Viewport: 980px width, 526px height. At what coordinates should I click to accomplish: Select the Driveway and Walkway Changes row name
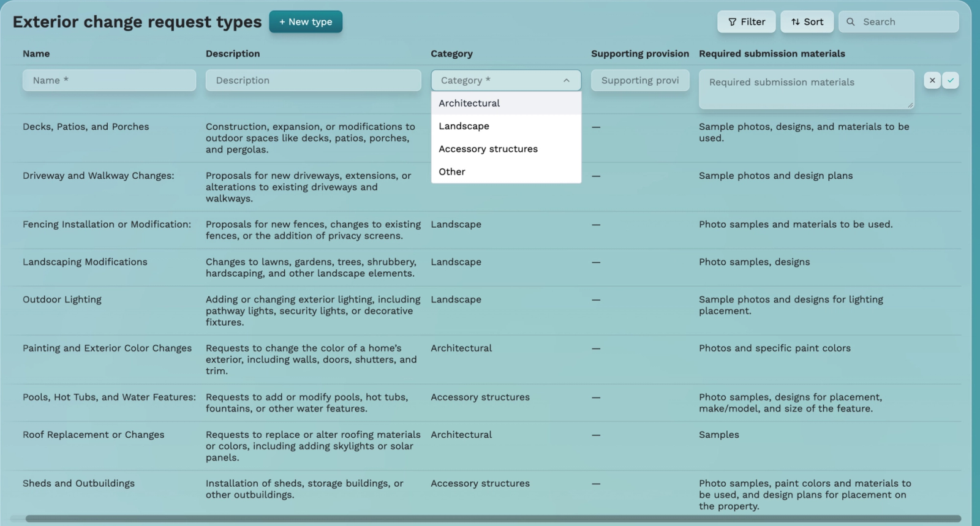pos(99,176)
